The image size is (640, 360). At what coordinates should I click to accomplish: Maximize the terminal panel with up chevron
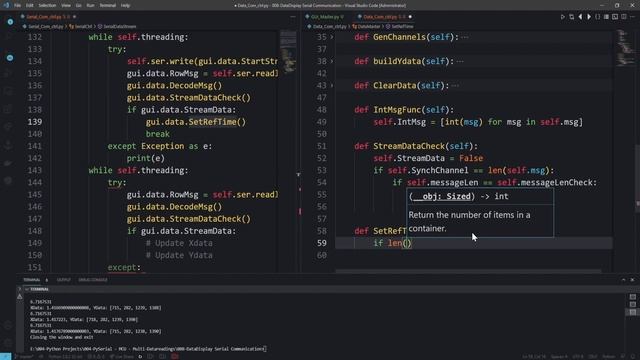(623, 280)
